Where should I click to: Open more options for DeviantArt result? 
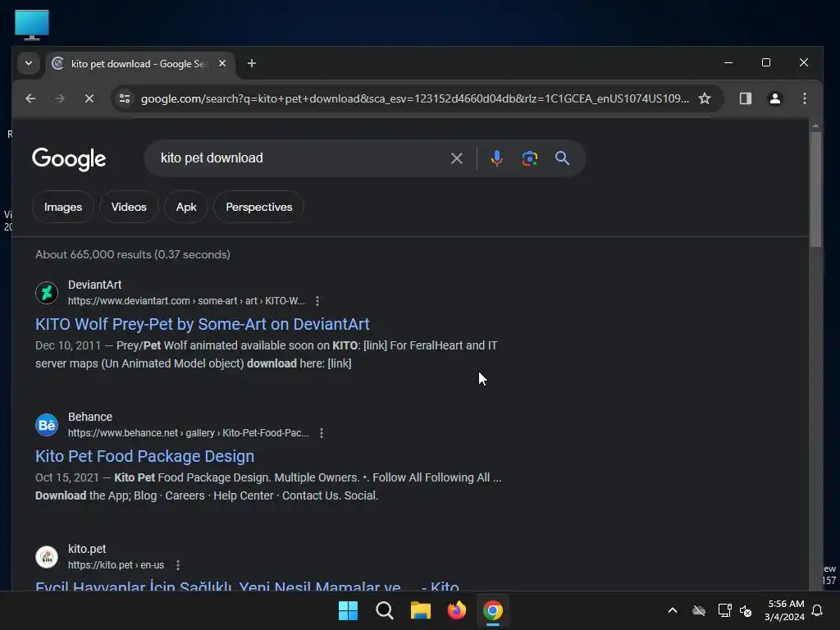[x=317, y=301]
